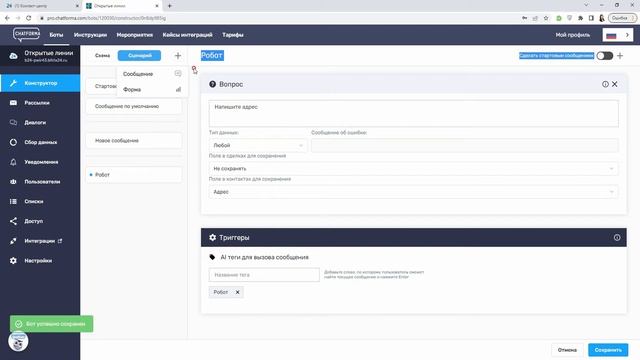Open the Конструктор sidebar section
This screenshot has width=640, height=360.
point(40,83)
